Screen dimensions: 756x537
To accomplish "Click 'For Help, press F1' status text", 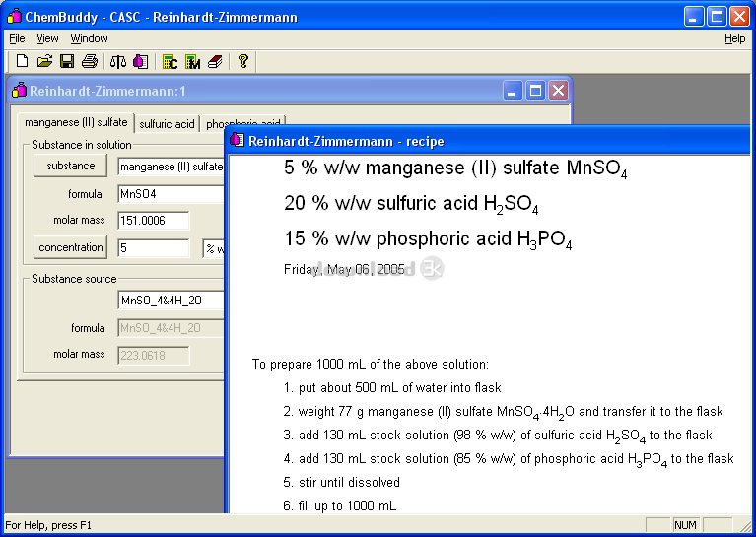I will (48, 525).
